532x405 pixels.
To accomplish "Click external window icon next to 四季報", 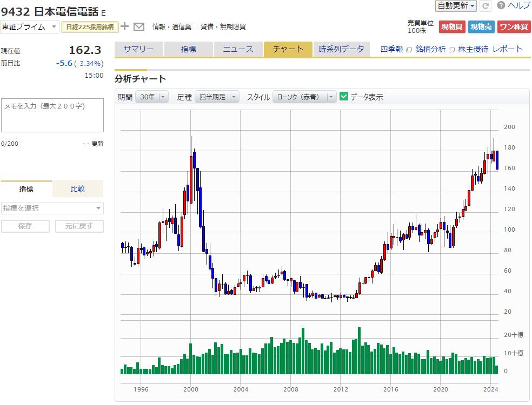I will click(x=409, y=49).
